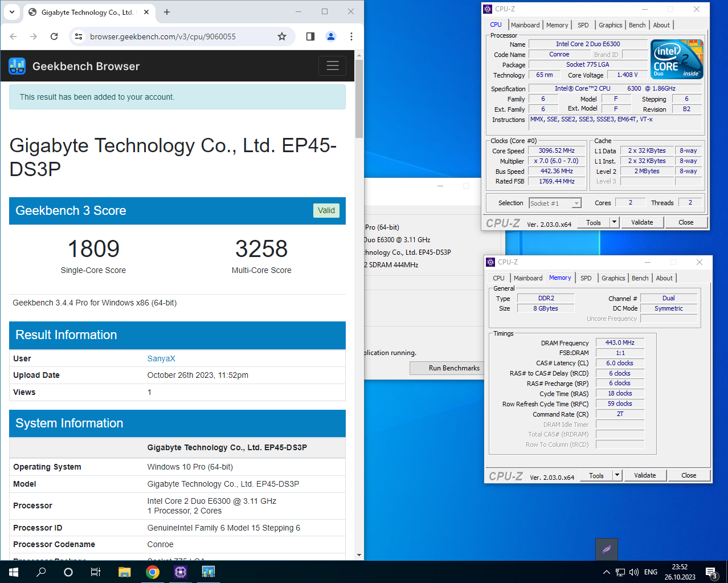728x583 pixels.
Task: Click CPU-Z app icon in top window titlebar
Action: pos(488,9)
